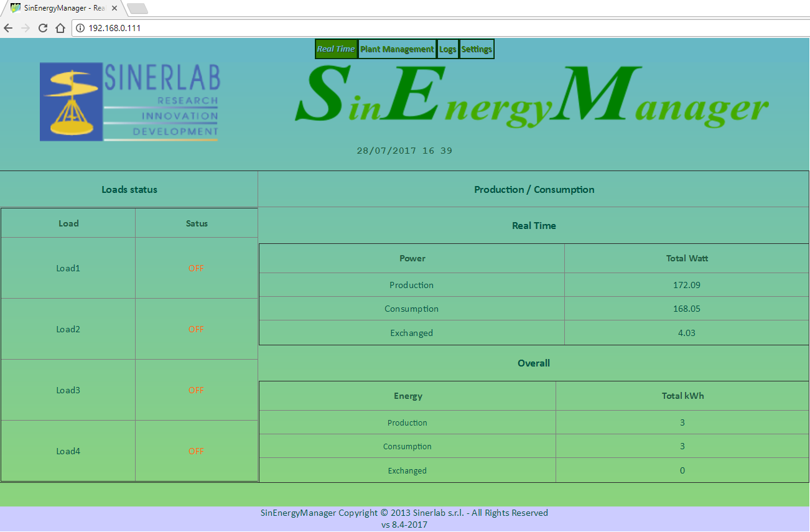This screenshot has height=532, width=810.
Task: Reload the page with the refresh icon
Action: pyautogui.click(x=43, y=28)
